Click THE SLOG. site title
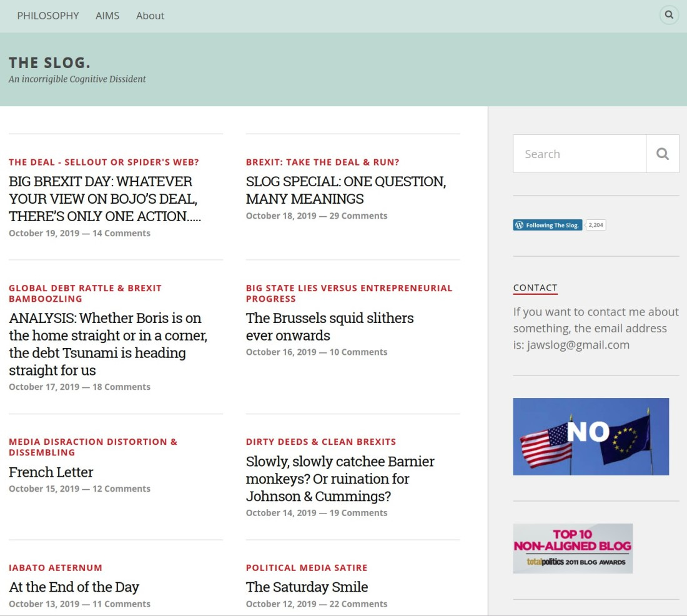The height and width of the screenshot is (616, 687). pyautogui.click(x=49, y=62)
